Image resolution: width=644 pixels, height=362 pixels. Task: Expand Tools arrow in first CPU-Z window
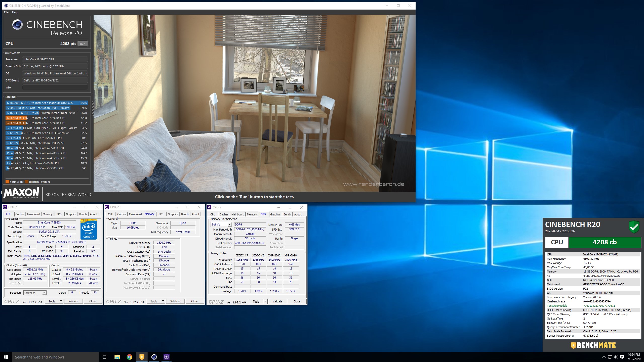61,301
